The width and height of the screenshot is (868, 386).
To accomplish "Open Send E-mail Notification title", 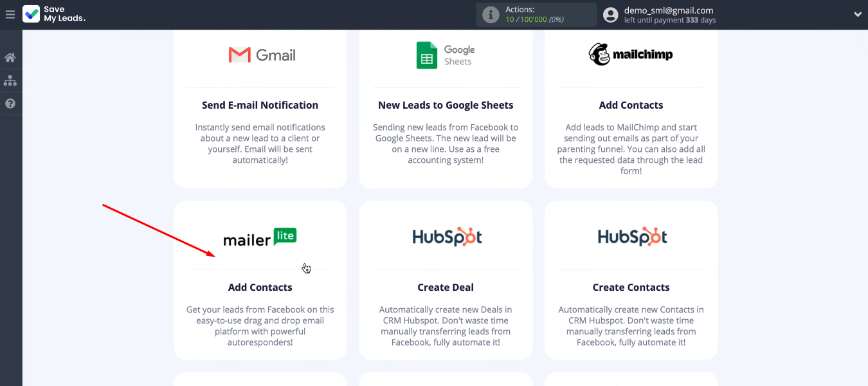I will 260,105.
